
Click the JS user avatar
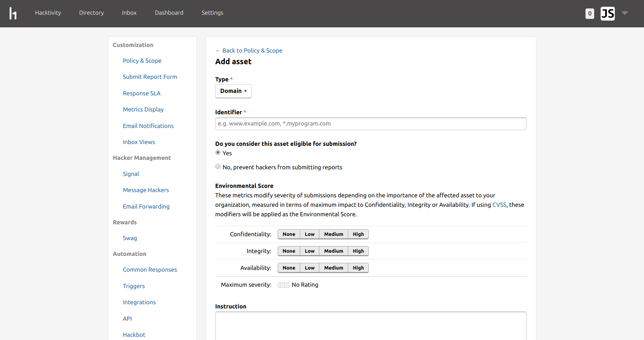coord(608,14)
